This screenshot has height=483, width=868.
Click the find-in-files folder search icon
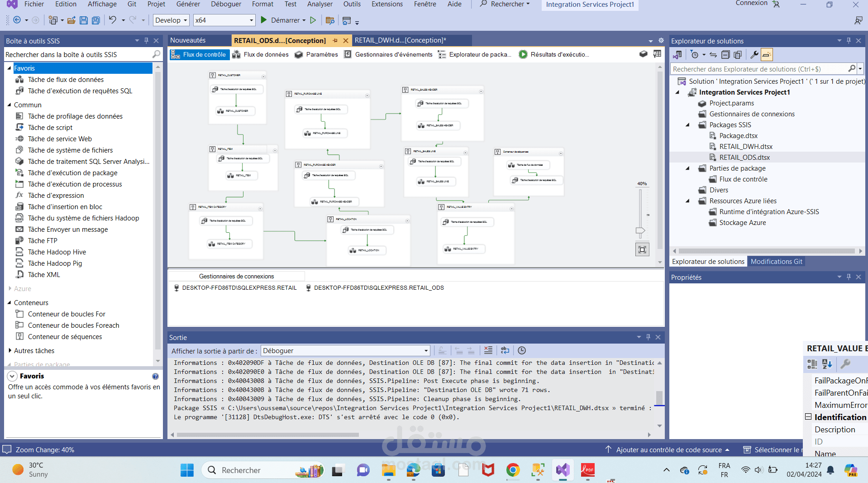(330, 20)
